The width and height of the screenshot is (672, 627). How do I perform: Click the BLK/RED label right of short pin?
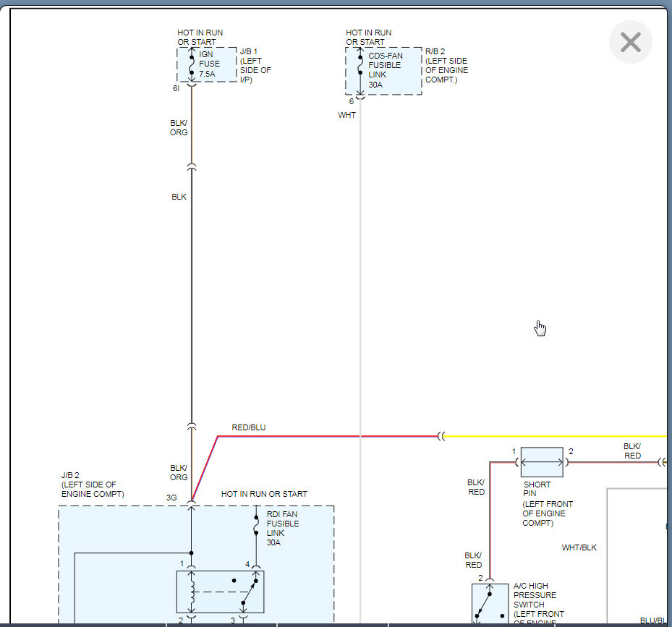(x=632, y=451)
